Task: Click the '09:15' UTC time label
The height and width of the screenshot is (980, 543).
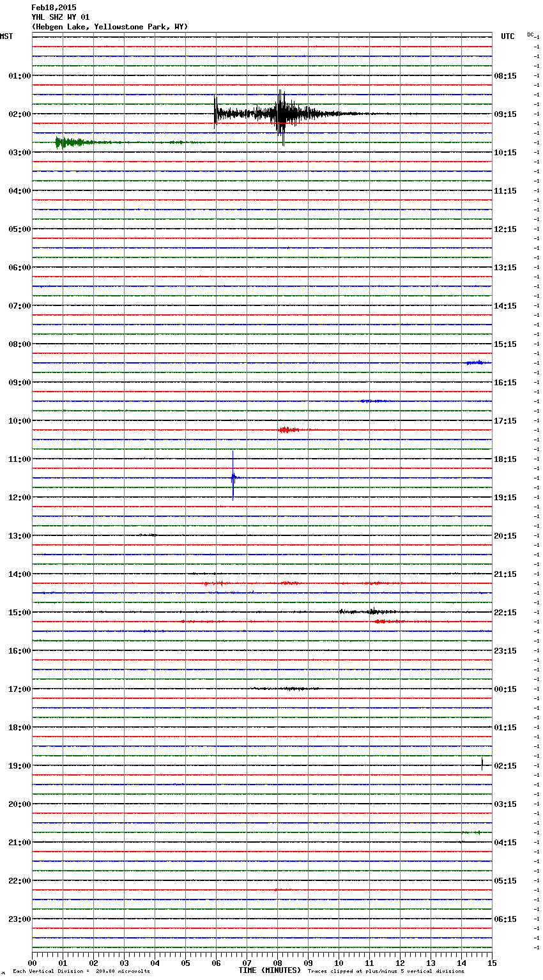Action: pyautogui.click(x=505, y=114)
